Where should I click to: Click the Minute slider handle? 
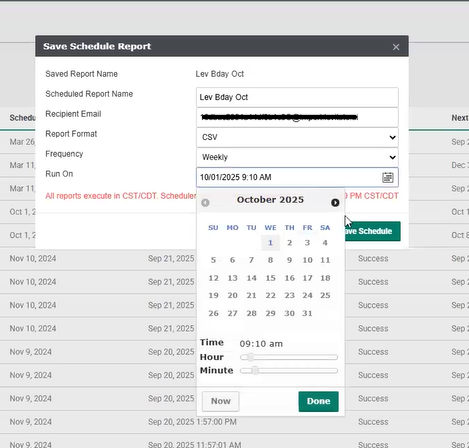(255, 371)
